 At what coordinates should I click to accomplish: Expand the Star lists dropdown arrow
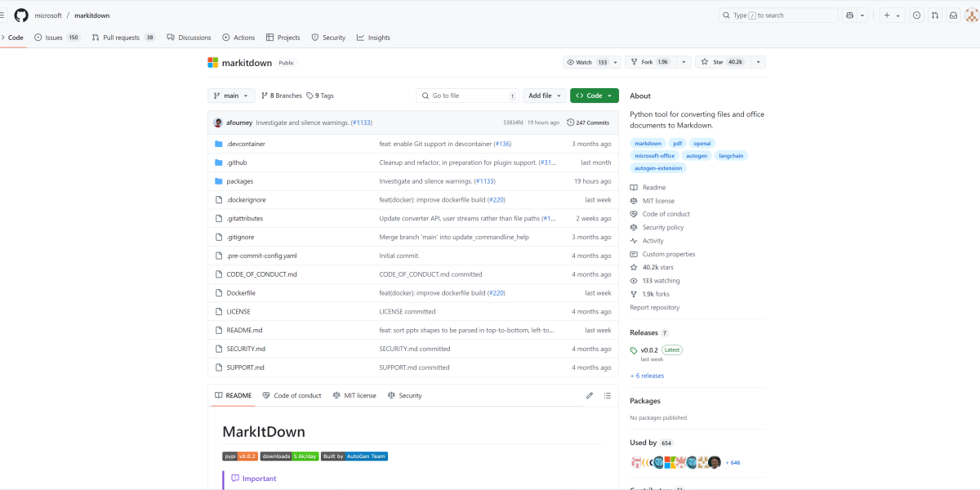758,62
